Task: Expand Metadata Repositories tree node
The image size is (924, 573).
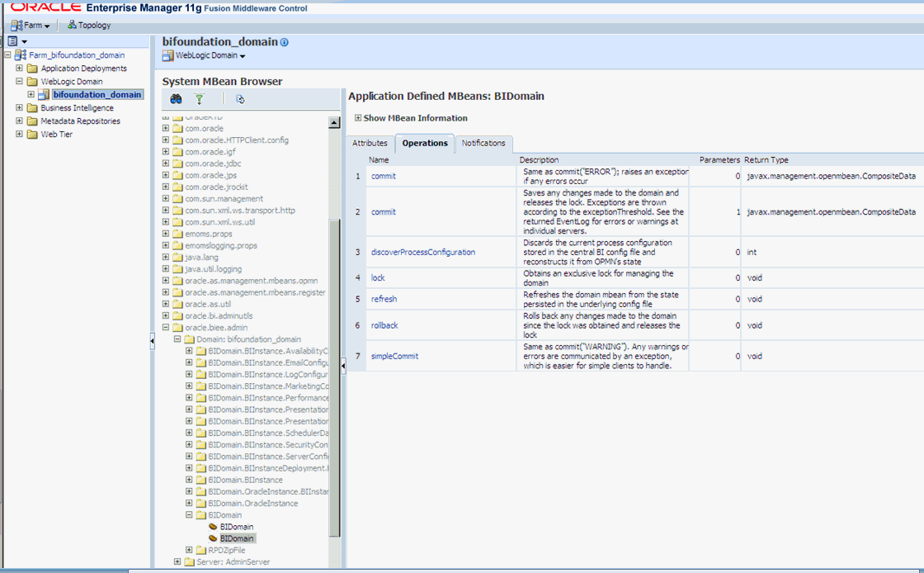Action: (x=20, y=121)
